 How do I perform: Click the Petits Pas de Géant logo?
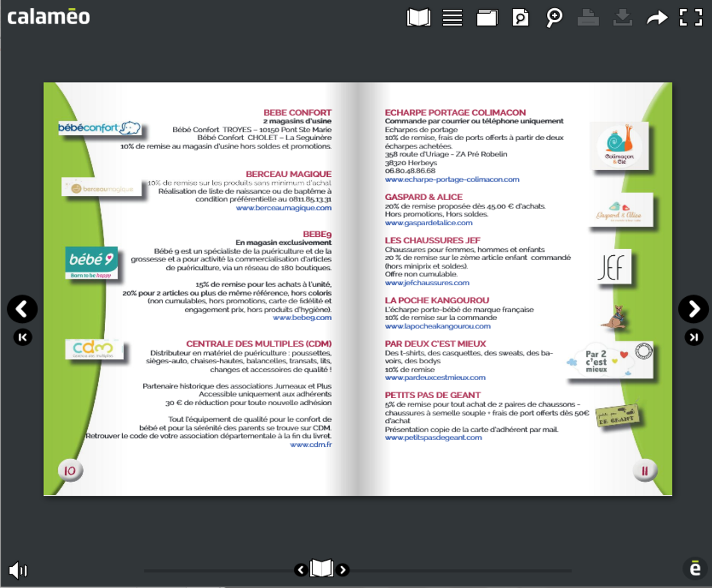[617, 417]
